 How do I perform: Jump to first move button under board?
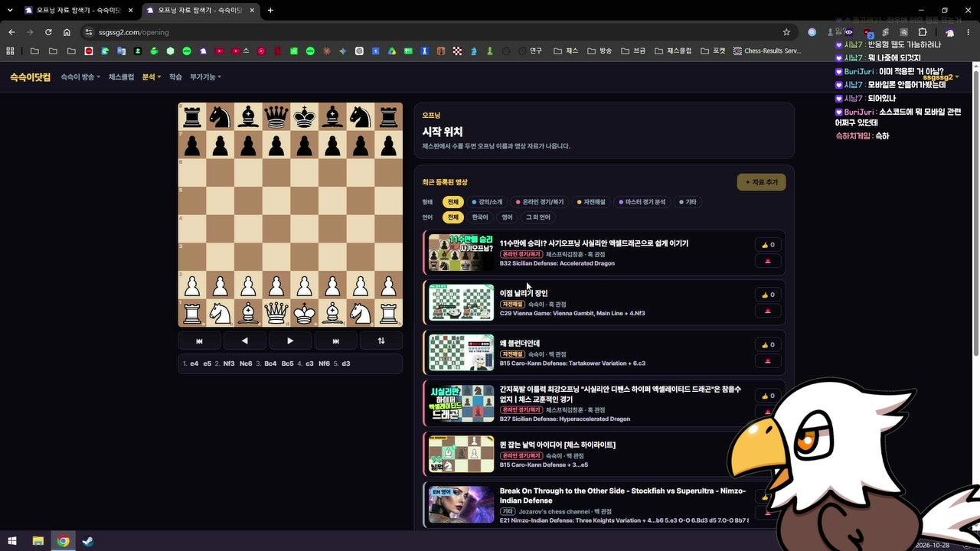[x=199, y=341]
